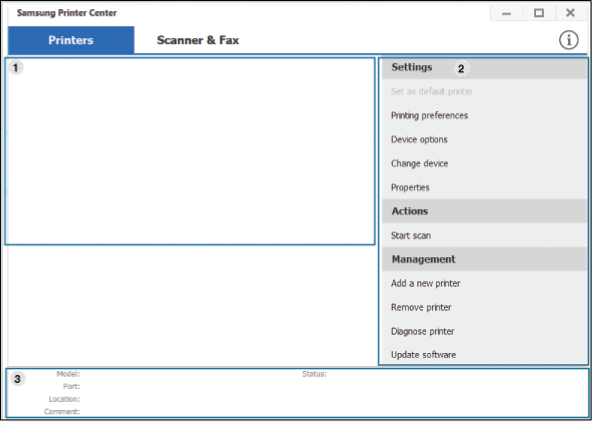Minimize the Samsung Printer Center window
This screenshot has height=423, width=592.
[506, 13]
